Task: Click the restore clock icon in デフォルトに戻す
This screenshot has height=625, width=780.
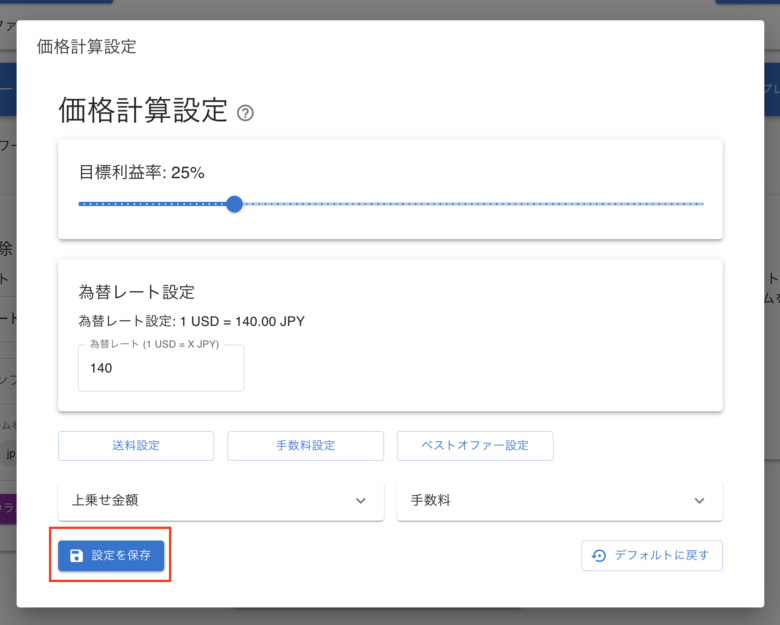Action: tap(599, 556)
